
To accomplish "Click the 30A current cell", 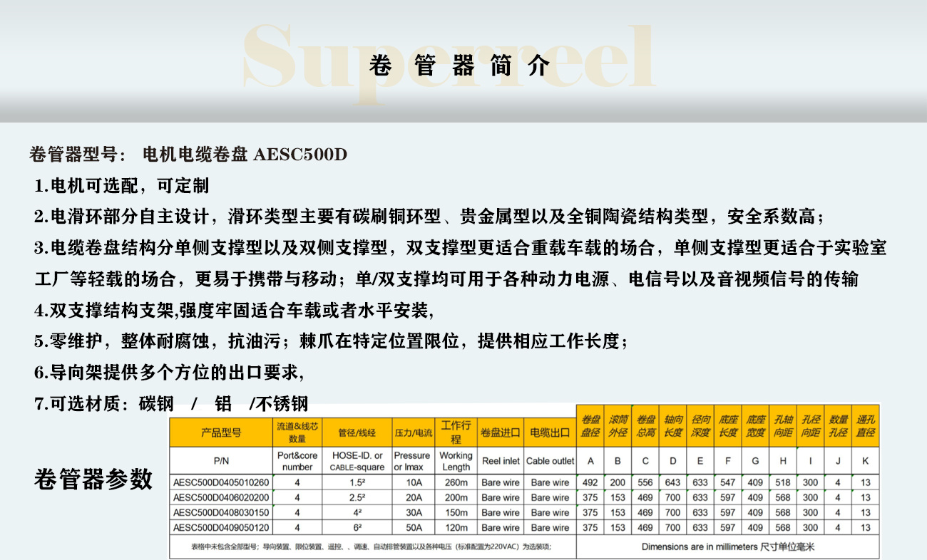I will click(414, 512).
